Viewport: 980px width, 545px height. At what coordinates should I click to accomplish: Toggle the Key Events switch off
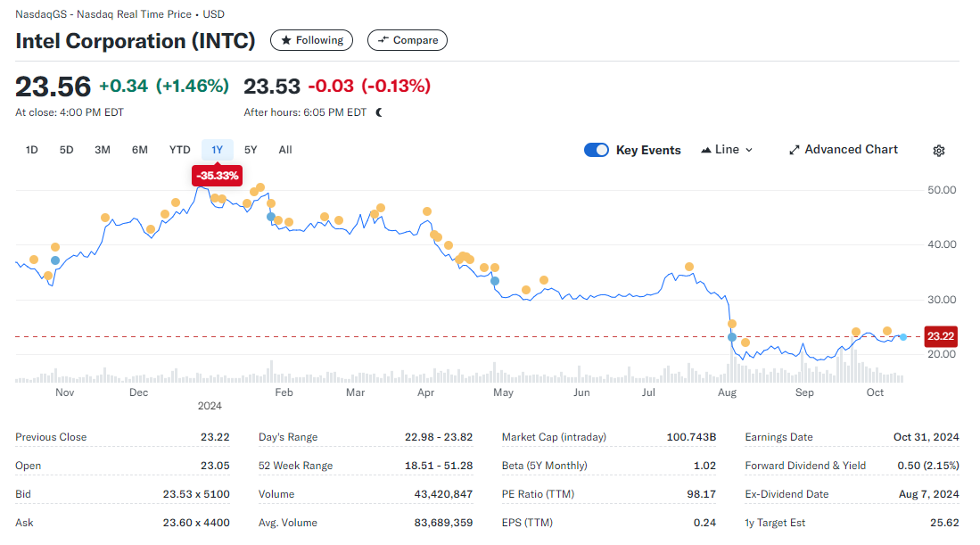[597, 150]
